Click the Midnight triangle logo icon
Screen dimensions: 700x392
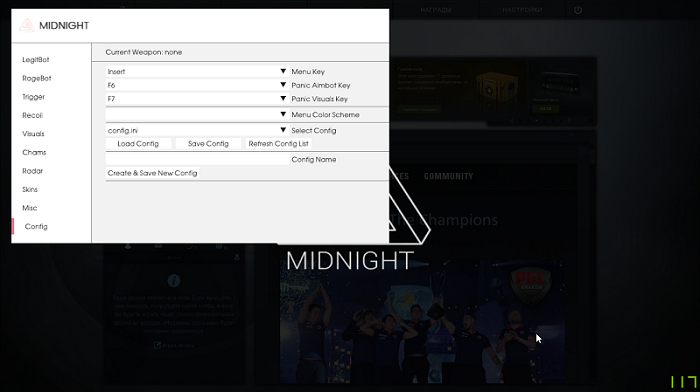(x=27, y=25)
